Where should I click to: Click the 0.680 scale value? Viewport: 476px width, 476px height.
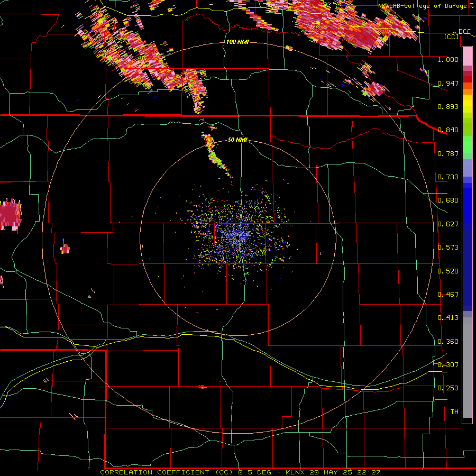pos(448,200)
